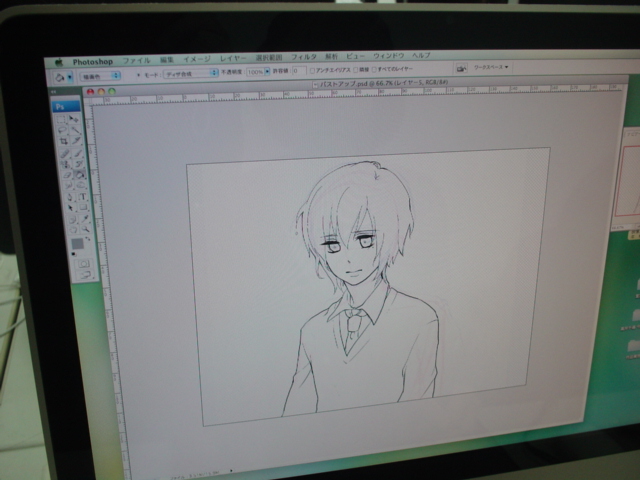This screenshot has width=640, height=480.
Task: Reset default foreground and background colors
Action: [x=73, y=254]
